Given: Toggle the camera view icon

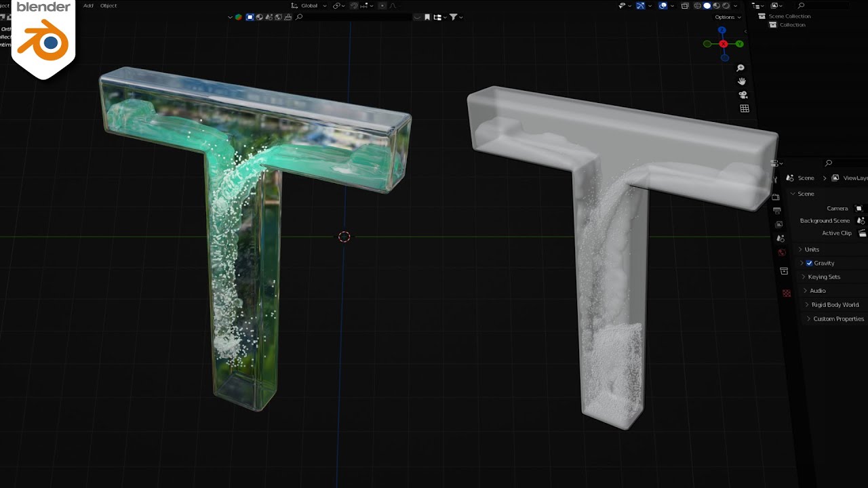Looking at the screenshot, I should (743, 95).
